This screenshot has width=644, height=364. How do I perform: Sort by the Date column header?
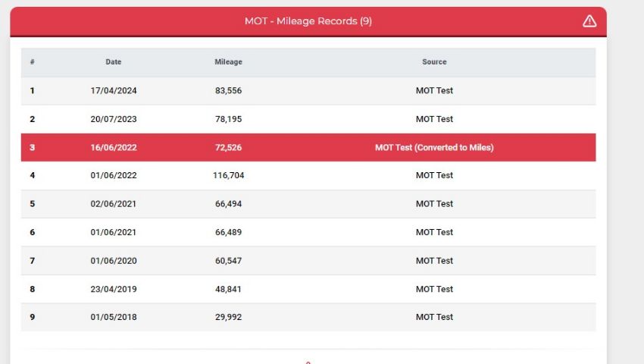(114, 62)
